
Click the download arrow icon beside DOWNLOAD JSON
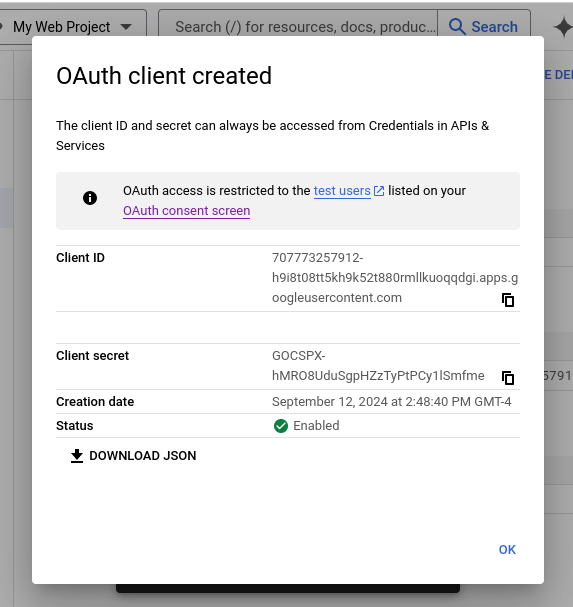point(77,456)
